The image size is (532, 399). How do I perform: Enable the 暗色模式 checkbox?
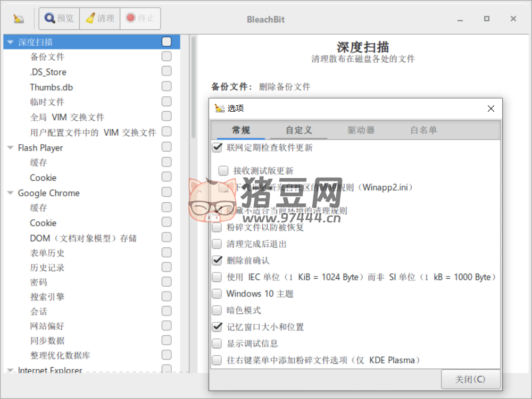tap(217, 310)
